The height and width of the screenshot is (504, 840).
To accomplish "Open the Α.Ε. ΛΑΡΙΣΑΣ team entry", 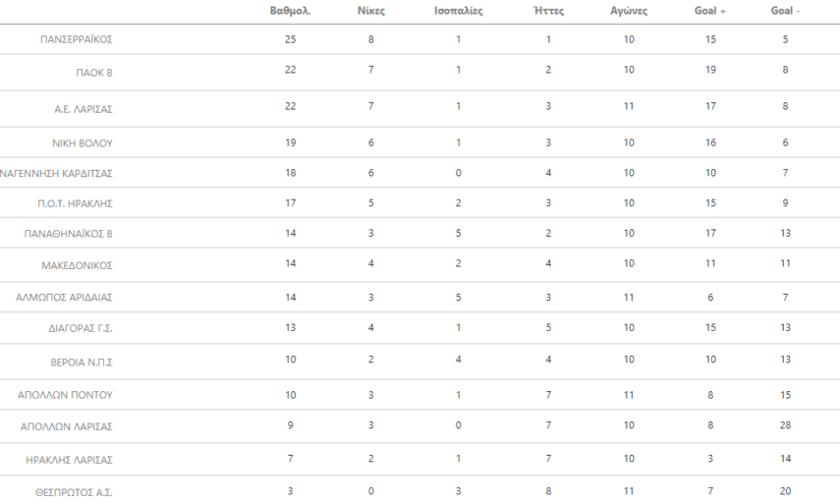I will click(84, 109).
